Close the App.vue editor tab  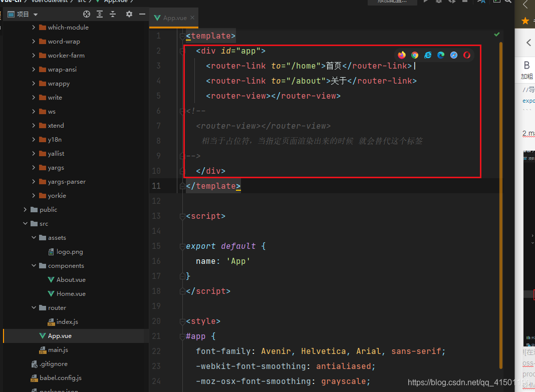[192, 18]
